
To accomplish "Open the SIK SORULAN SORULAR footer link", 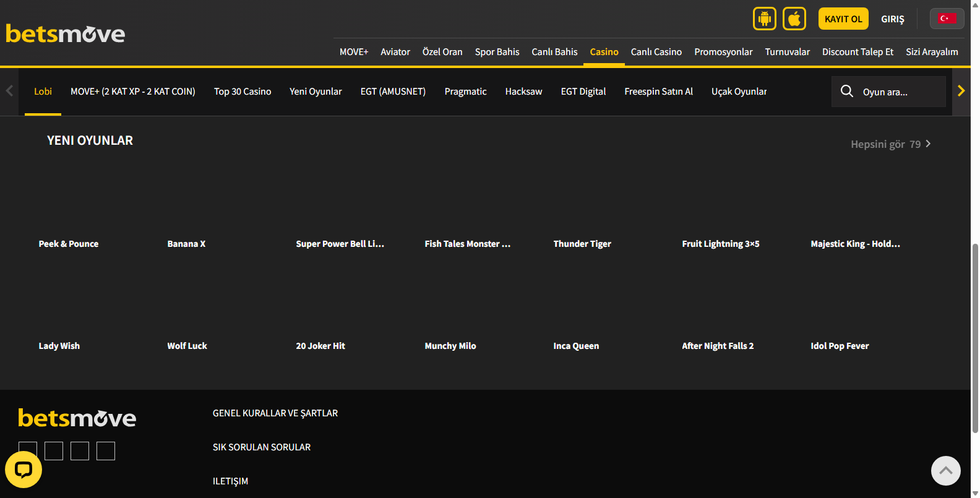I will tap(262, 447).
